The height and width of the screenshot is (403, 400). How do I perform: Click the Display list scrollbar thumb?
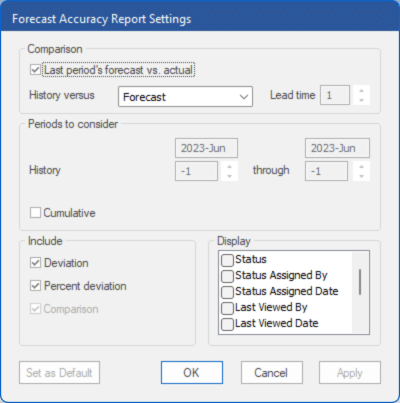pos(360,282)
